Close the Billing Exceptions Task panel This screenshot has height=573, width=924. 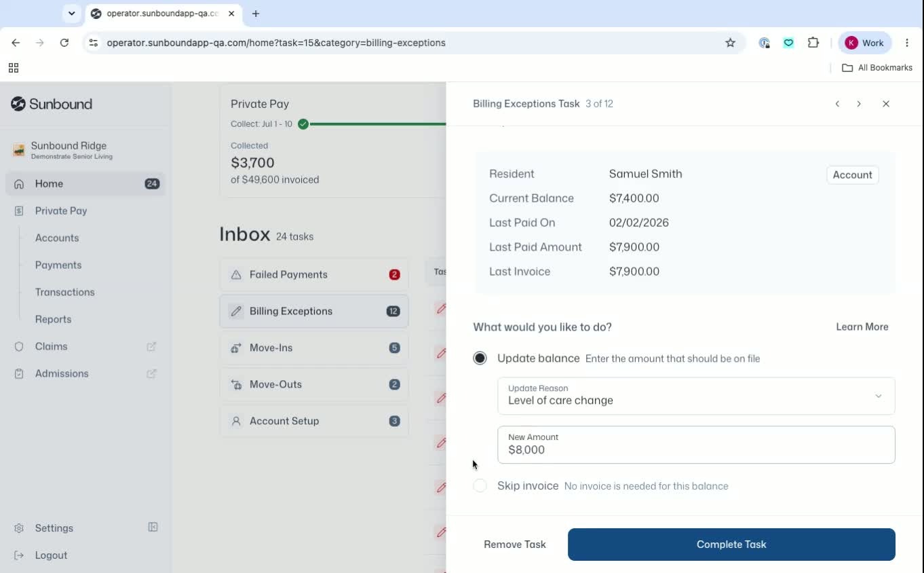point(886,104)
